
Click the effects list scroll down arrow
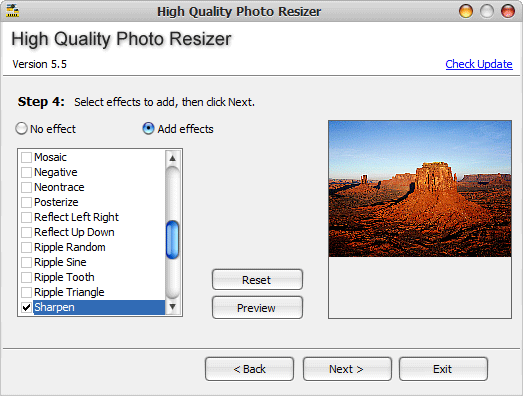(x=172, y=307)
